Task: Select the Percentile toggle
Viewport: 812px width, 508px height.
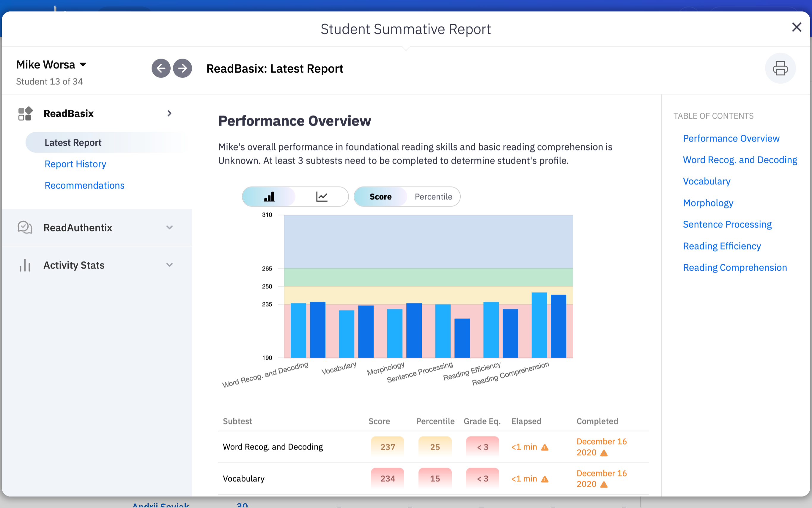Action: (433, 197)
